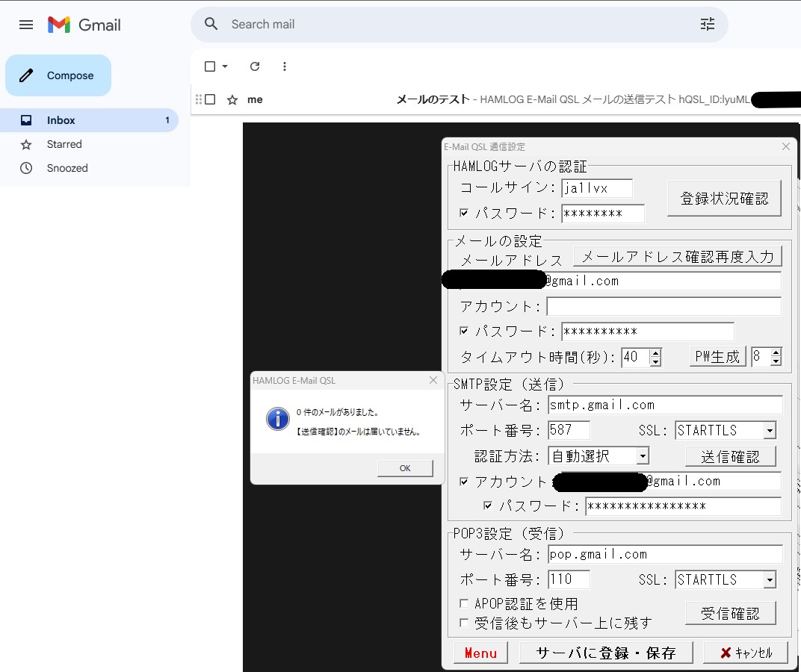Click the magnifier search icon
The image size is (801, 672).
(x=211, y=25)
